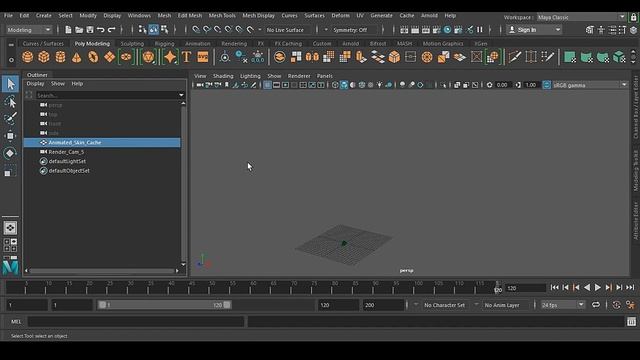
Task: Go to the start of playback range
Action: tap(554, 288)
